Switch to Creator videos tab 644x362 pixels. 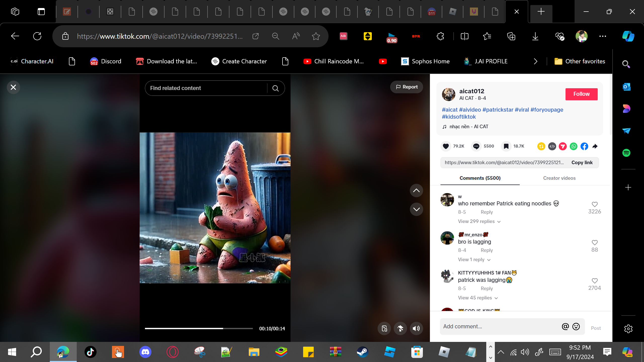(x=559, y=178)
